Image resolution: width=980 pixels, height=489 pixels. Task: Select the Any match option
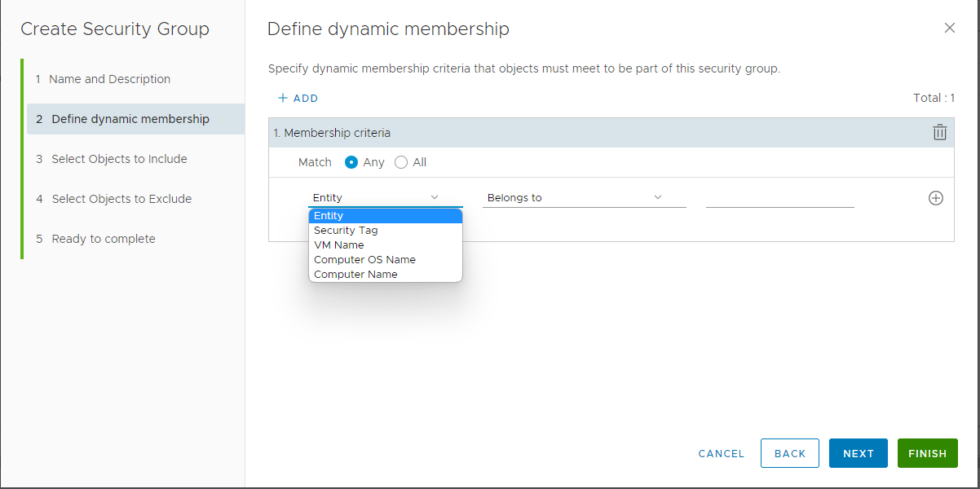click(351, 161)
